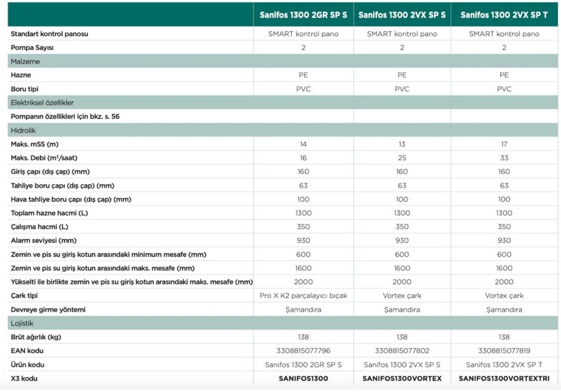
Task: Click the 'Ürün kodu' row label
Action: 27,365
